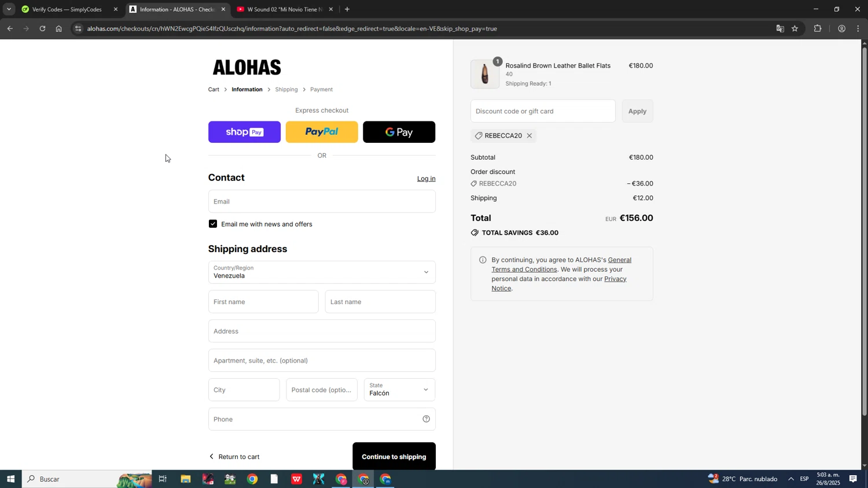Uncheck Email me with news and offers
The width and height of the screenshot is (868, 488).
[x=213, y=224]
